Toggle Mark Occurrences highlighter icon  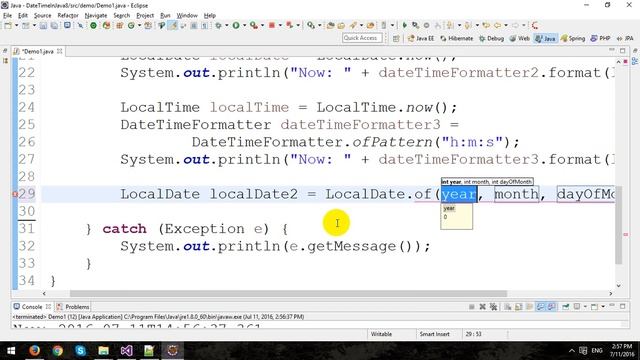click(173, 25)
